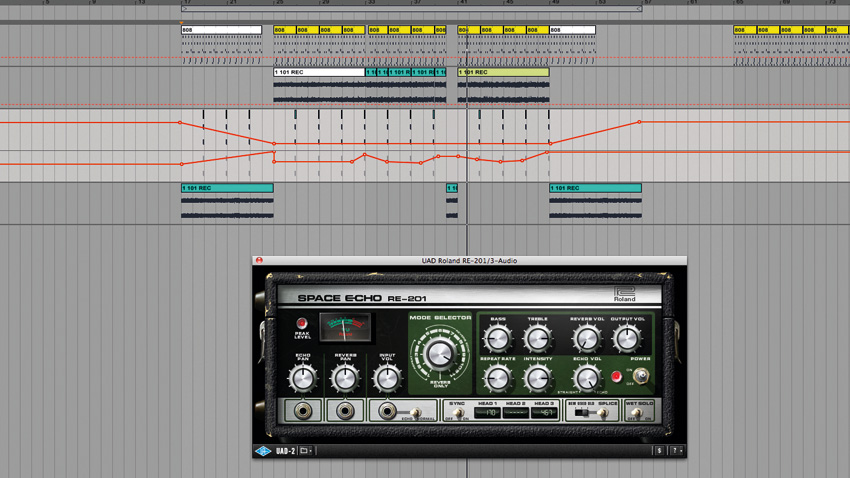Adjust the Input Vol knob

click(x=387, y=378)
